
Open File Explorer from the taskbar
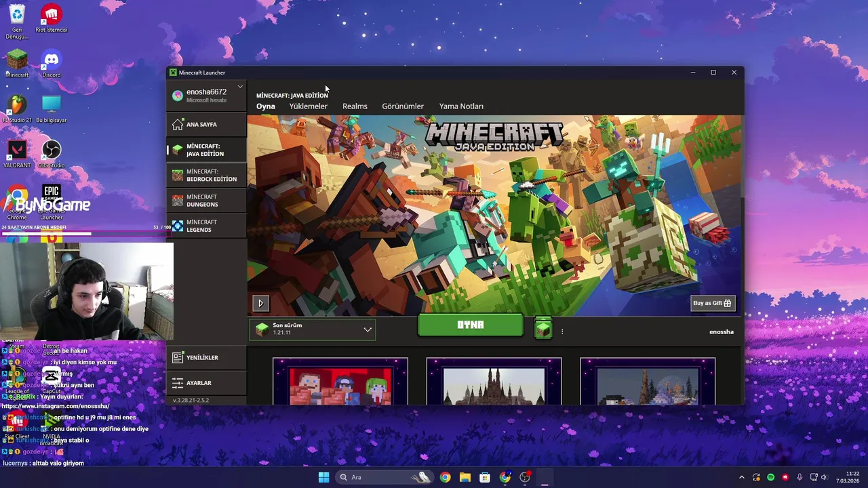pyautogui.click(x=465, y=477)
